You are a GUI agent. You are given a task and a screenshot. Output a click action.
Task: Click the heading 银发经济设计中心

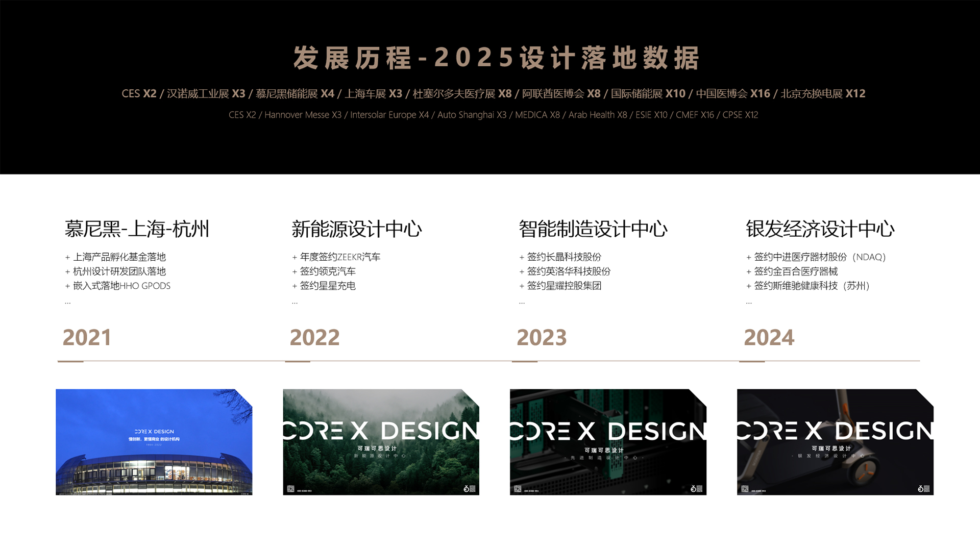coord(820,229)
